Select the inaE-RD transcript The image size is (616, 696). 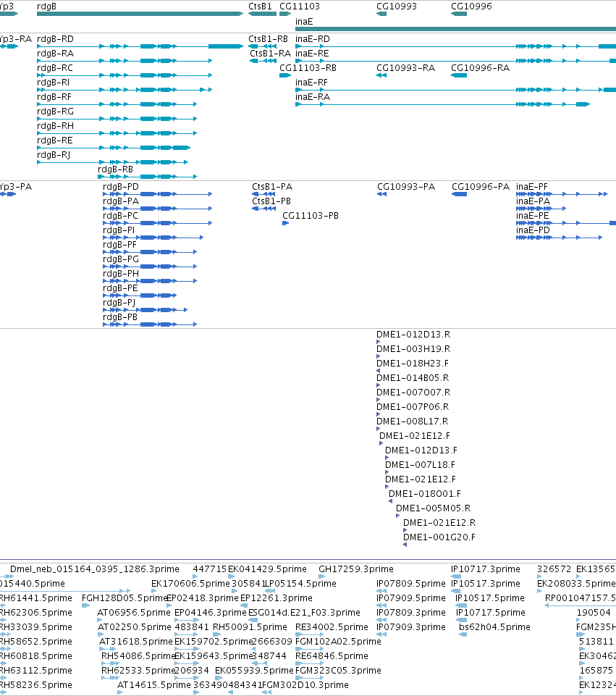point(455,46)
